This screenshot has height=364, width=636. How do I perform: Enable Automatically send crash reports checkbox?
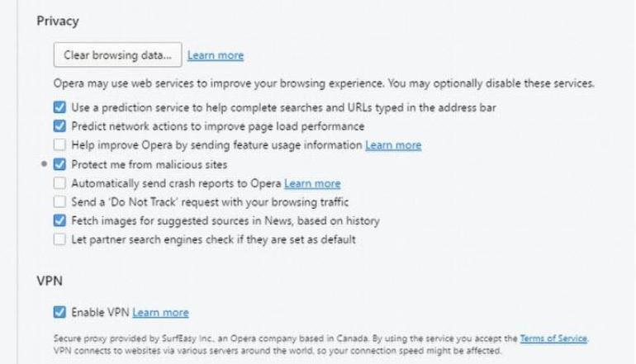point(59,183)
